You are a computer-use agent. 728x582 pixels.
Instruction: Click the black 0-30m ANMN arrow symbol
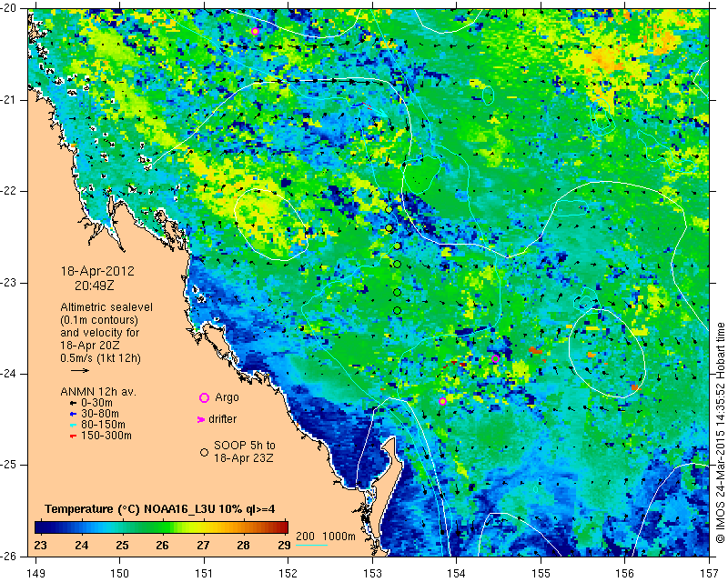[73, 404]
